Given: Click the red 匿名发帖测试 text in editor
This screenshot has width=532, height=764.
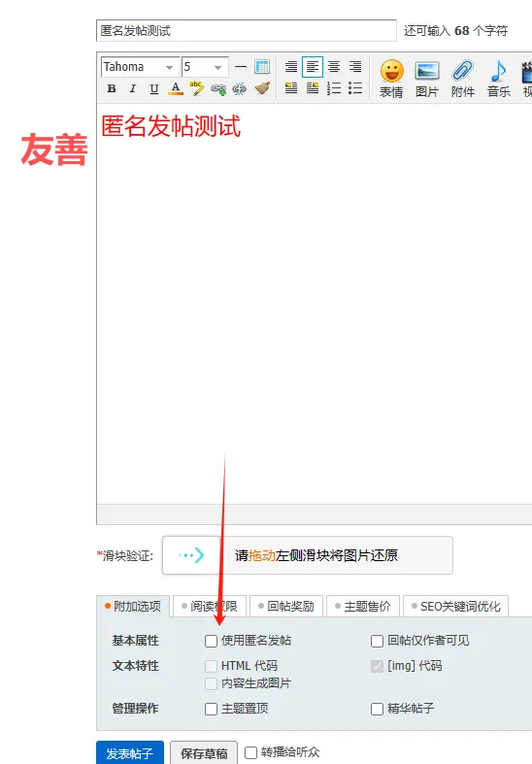Looking at the screenshot, I should [171, 125].
